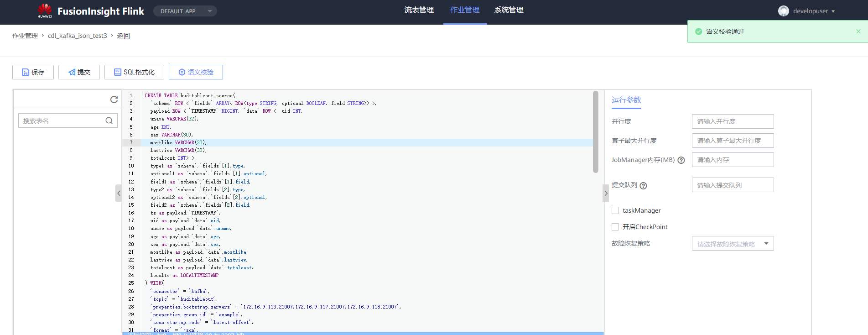The height and width of the screenshot is (335, 868).
Task: Click the 'scan.startup.mode' line 30
Action: (x=202, y=322)
